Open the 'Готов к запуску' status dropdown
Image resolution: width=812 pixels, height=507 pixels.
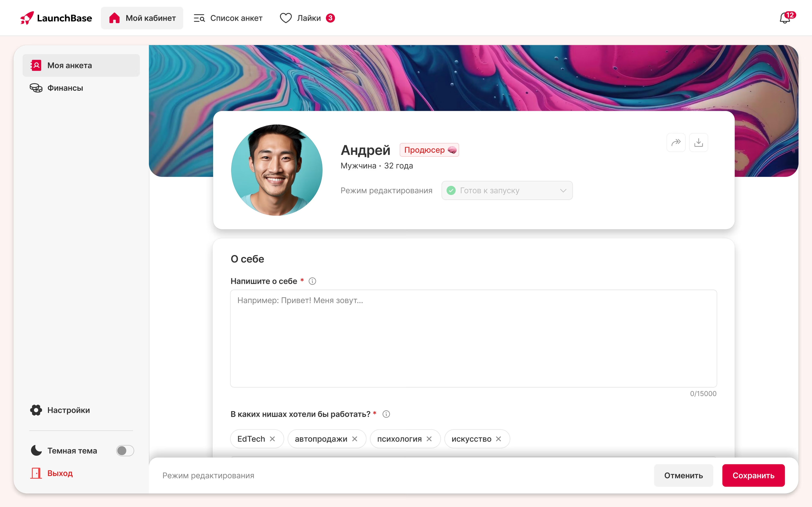pos(507,191)
